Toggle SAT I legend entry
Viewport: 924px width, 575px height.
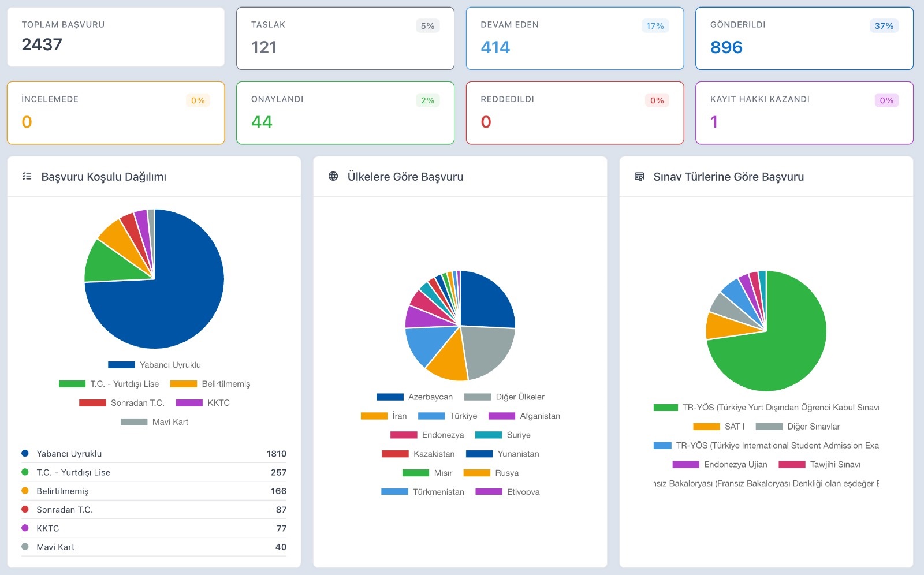[719, 427]
